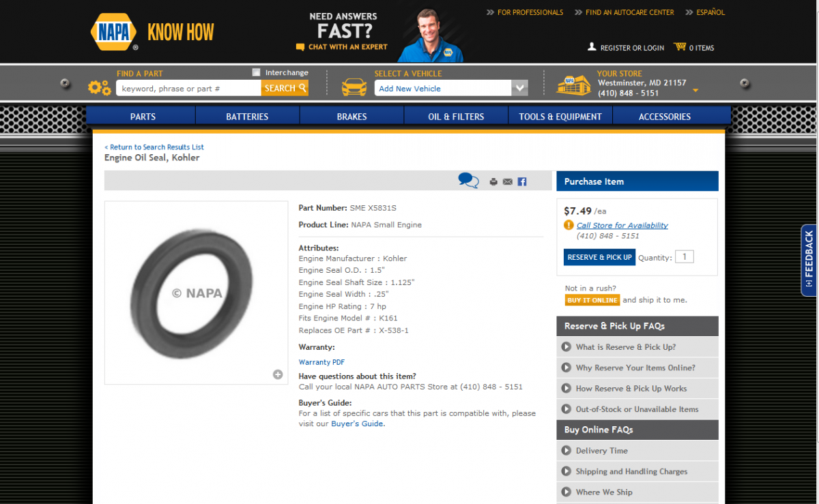Screen dimensions: 819x504
Task: Expand How Reserve & Pick Up Works FAQ
Action: pos(637,388)
